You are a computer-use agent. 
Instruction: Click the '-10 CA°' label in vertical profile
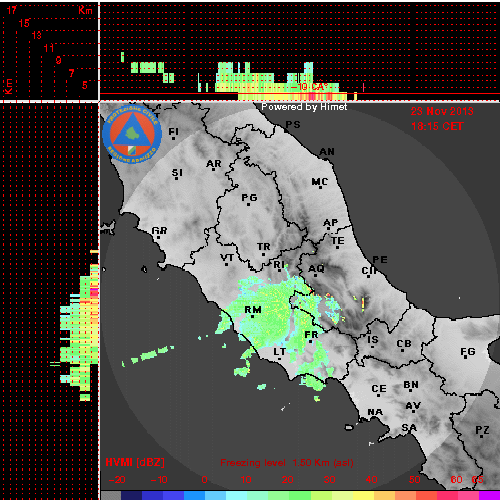[310, 87]
